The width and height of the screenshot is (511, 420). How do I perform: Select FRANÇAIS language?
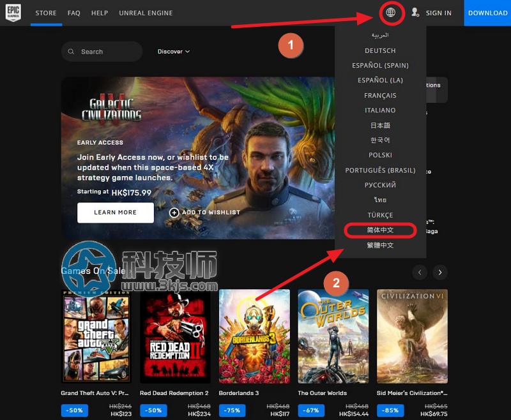pos(380,95)
